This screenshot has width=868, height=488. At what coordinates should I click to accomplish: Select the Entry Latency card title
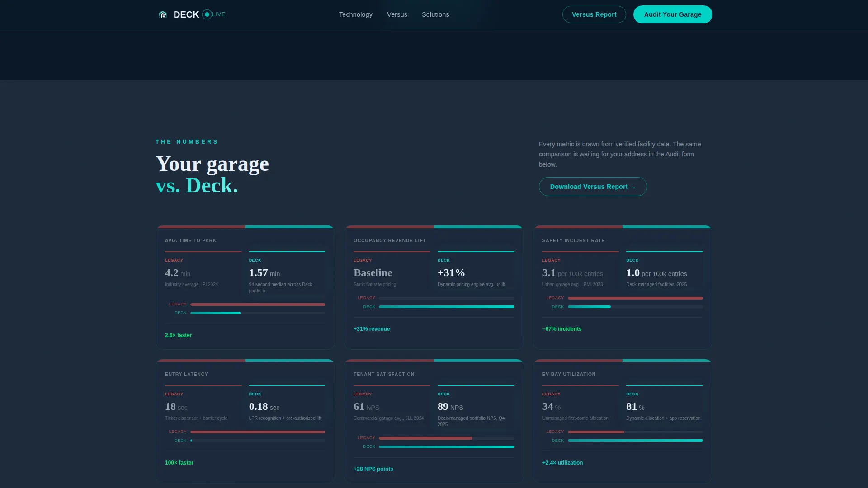[x=186, y=375]
